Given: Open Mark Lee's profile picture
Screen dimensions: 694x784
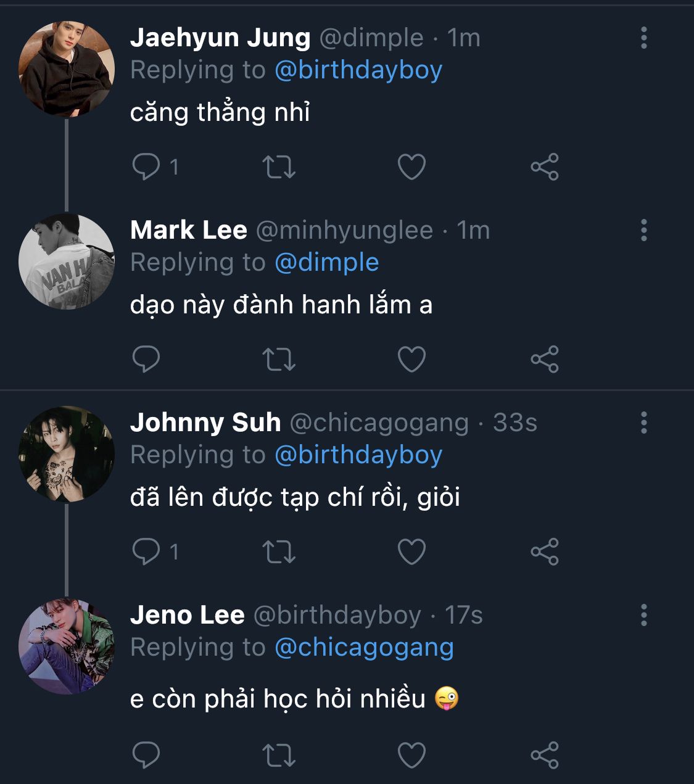Looking at the screenshot, I should pyautogui.click(x=67, y=262).
